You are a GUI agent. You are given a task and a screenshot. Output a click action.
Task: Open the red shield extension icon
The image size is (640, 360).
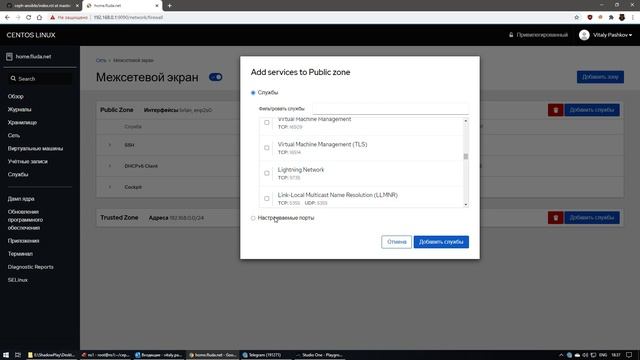590,18
